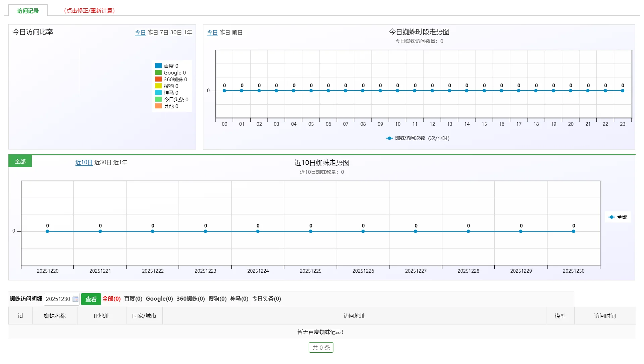Viewport: 644px width, 364px height.
Task: Toggle 全部 series legend in 10-day chart
Action: [611, 217]
